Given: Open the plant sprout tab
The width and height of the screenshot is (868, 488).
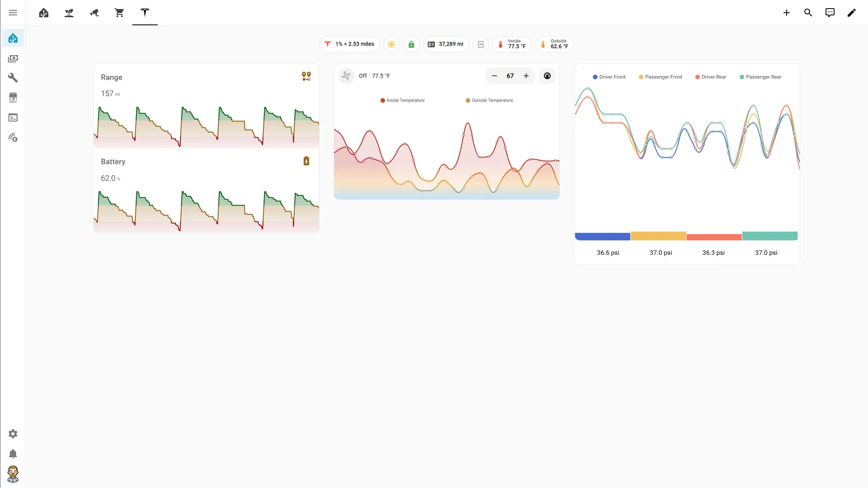Looking at the screenshot, I should coord(69,13).
